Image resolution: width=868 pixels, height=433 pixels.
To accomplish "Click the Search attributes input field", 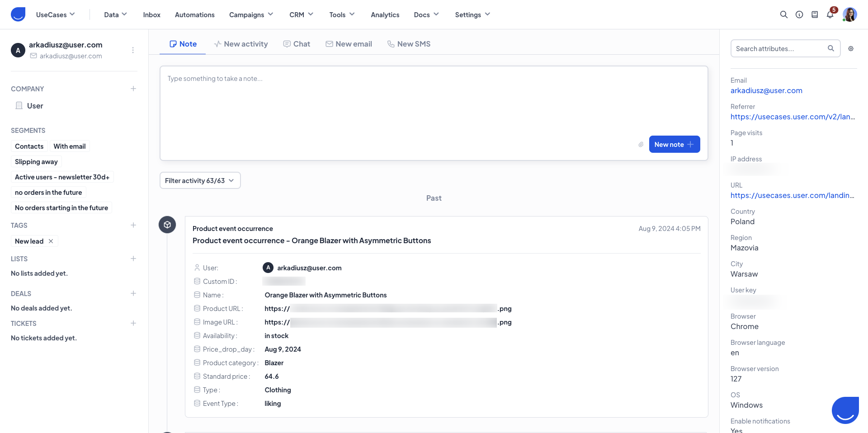I will [x=780, y=49].
